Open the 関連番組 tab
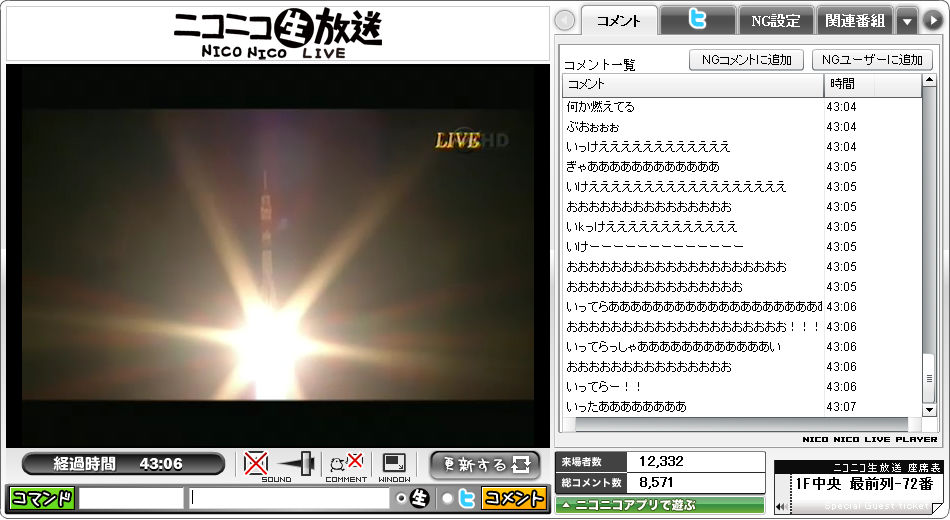 tap(855, 21)
